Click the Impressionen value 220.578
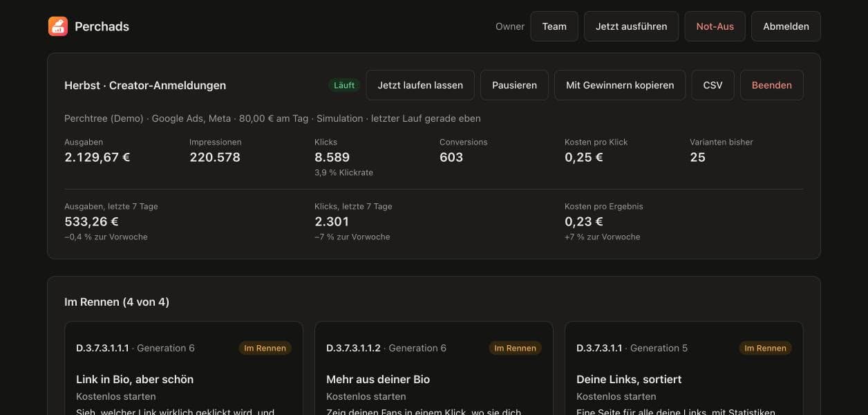Viewport: 868px width, 415px height. click(x=215, y=157)
